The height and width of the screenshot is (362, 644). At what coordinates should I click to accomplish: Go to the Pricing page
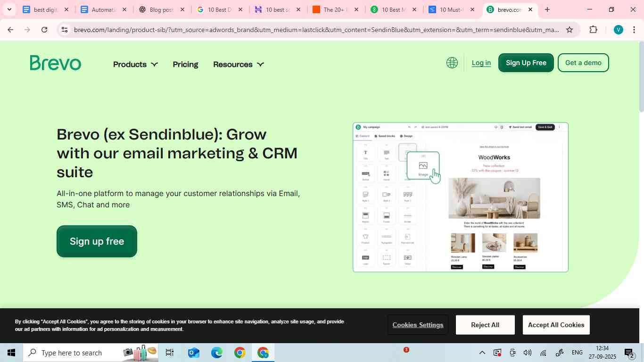pos(185,65)
